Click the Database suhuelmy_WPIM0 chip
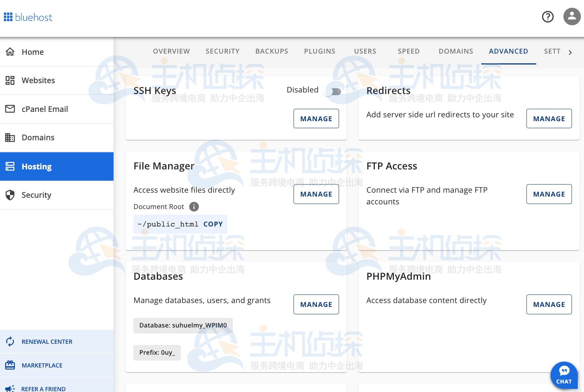 (x=183, y=326)
